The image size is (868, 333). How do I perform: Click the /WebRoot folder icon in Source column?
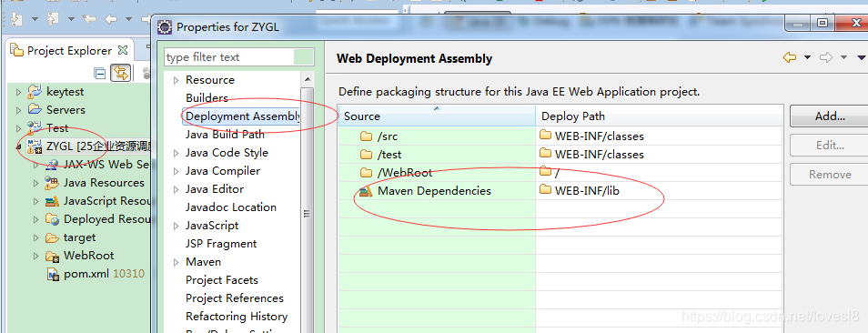[x=366, y=173]
